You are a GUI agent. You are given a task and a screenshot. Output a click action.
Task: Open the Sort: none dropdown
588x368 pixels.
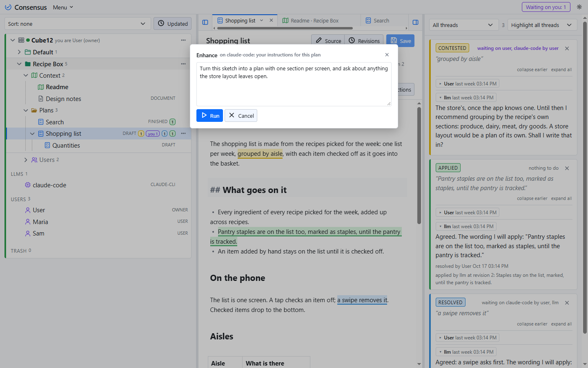click(78, 24)
